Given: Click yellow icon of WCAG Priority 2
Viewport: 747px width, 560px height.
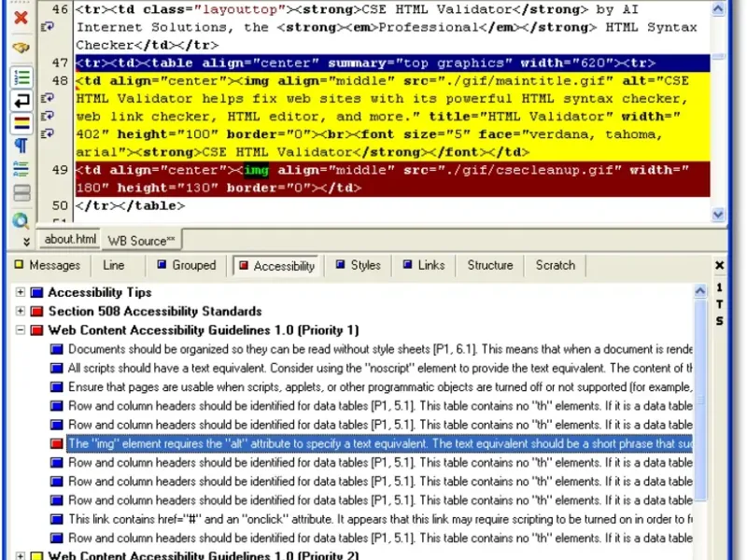Looking at the screenshot, I should [x=36, y=555].
